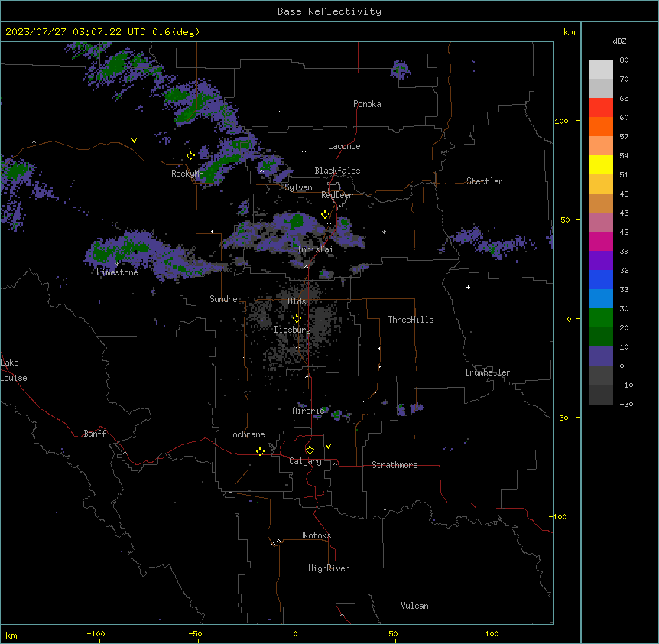
Task: Click the Stettler city label
Action: pyautogui.click(x=484, y=181)
